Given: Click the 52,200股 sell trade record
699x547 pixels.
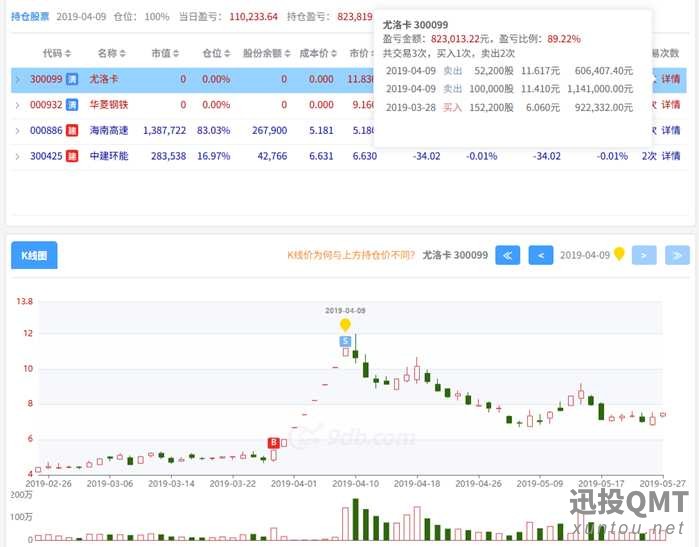Looking at the screenshot, I should point(509,71).
